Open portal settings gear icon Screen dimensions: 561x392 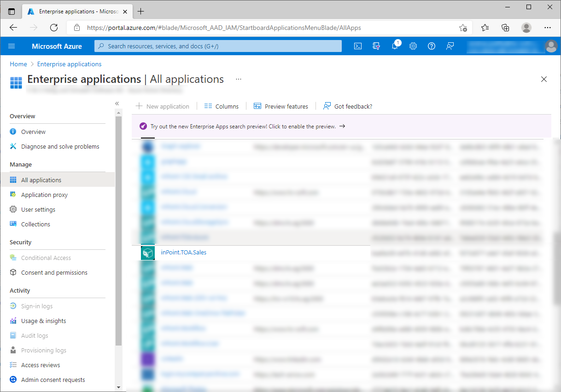(413, 46)
